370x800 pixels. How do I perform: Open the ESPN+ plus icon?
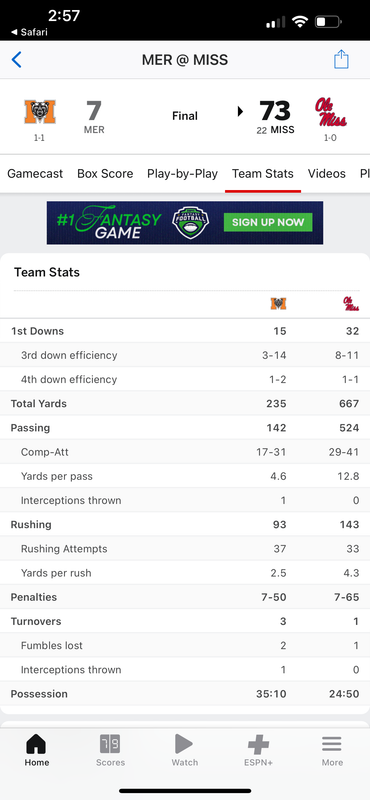pos(258,744)
